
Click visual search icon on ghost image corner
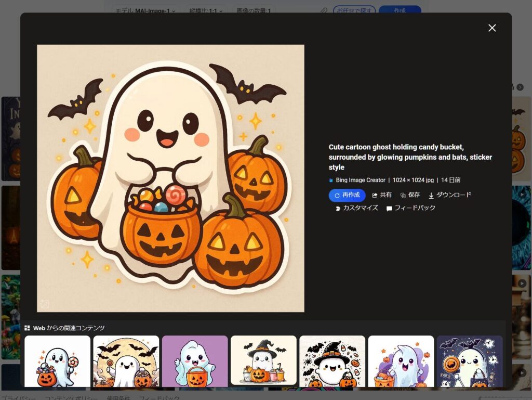tap(45, 304)
